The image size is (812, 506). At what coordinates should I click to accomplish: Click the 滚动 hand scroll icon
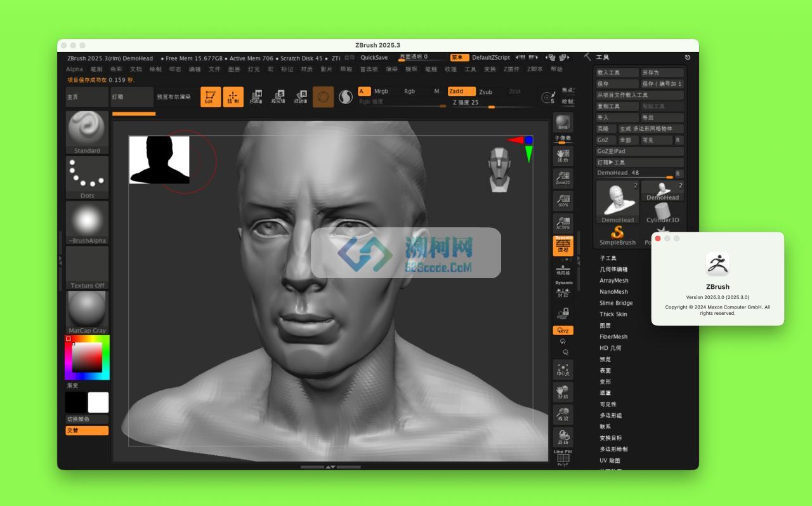(x=563, y=156)
